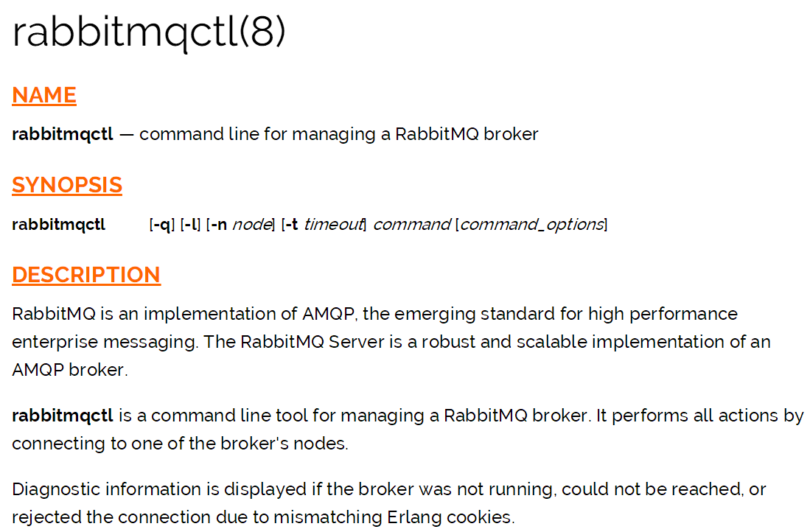Click the italic command argument
The width and height of the screenshot is (810, 532).
click(x=412, y=225)
